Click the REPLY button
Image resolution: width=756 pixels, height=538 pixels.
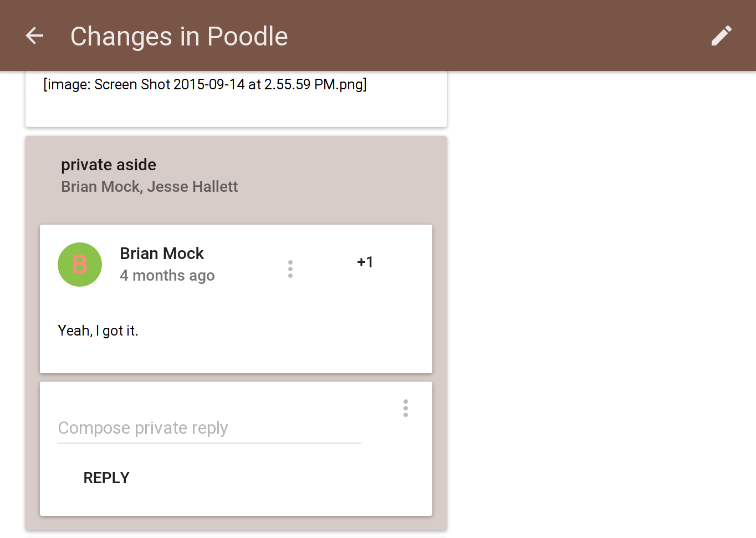106,478
